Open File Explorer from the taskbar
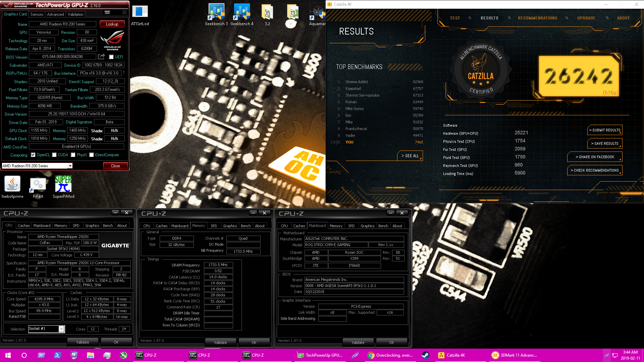The image size is (644, 362). click(90, 355)
